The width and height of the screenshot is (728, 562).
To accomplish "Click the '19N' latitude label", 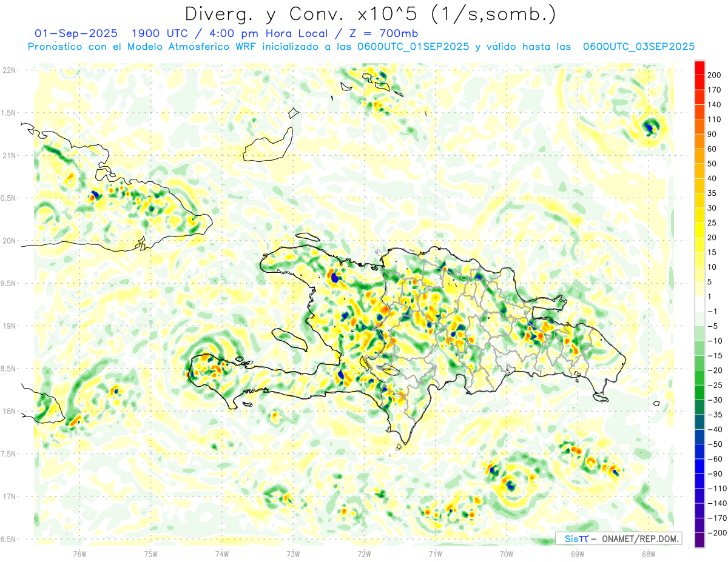I will pyautogui.click(x=9, y=326).
